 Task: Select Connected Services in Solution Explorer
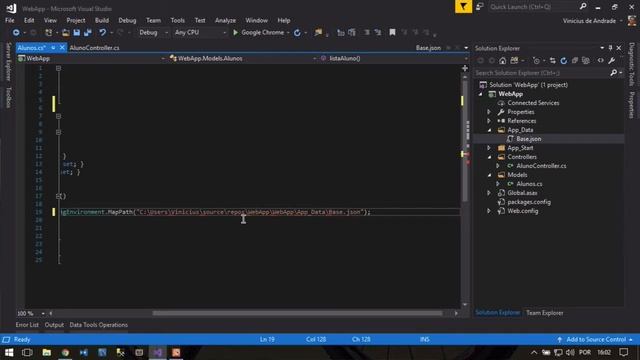coord(533,103)
